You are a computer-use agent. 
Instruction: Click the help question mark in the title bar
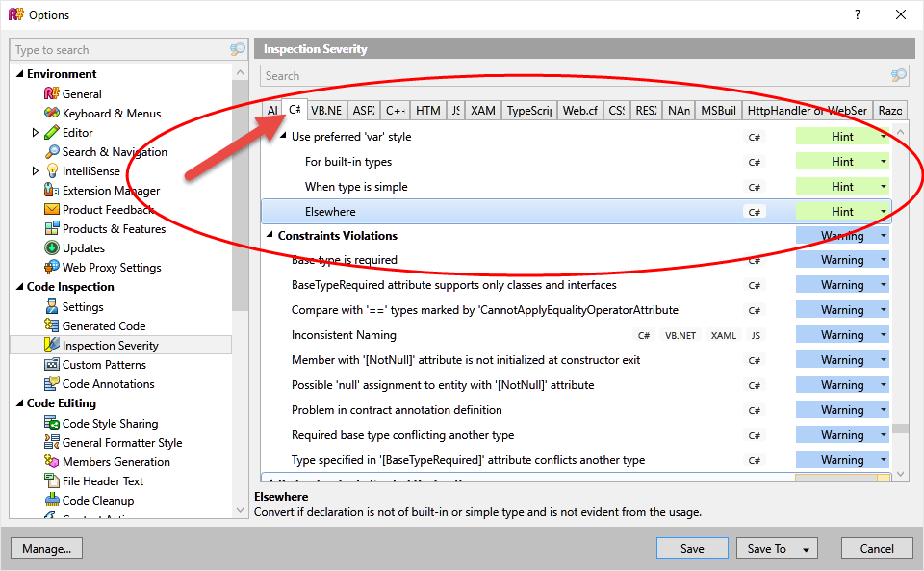point(858,14)
